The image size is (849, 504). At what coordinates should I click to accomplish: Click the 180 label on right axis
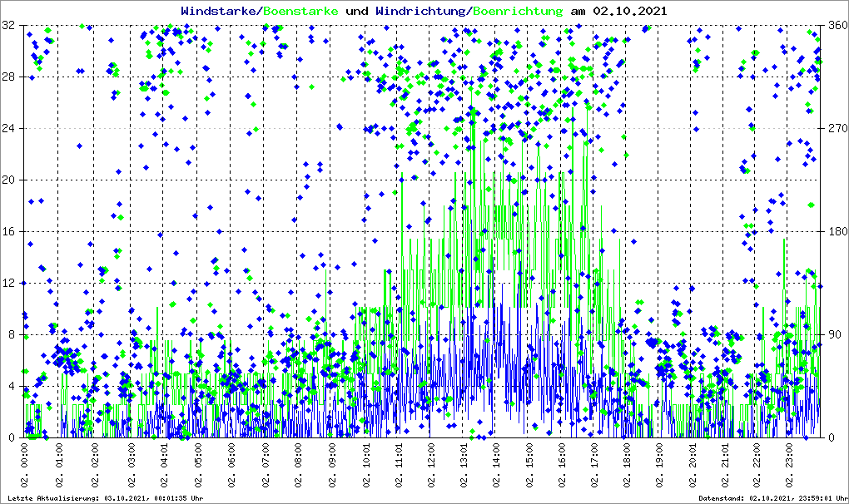click(836, 232)
